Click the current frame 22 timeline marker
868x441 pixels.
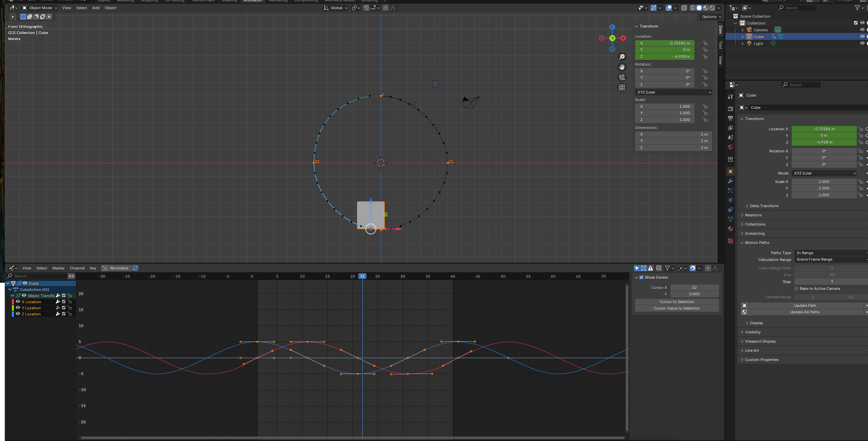click(363, 276)
